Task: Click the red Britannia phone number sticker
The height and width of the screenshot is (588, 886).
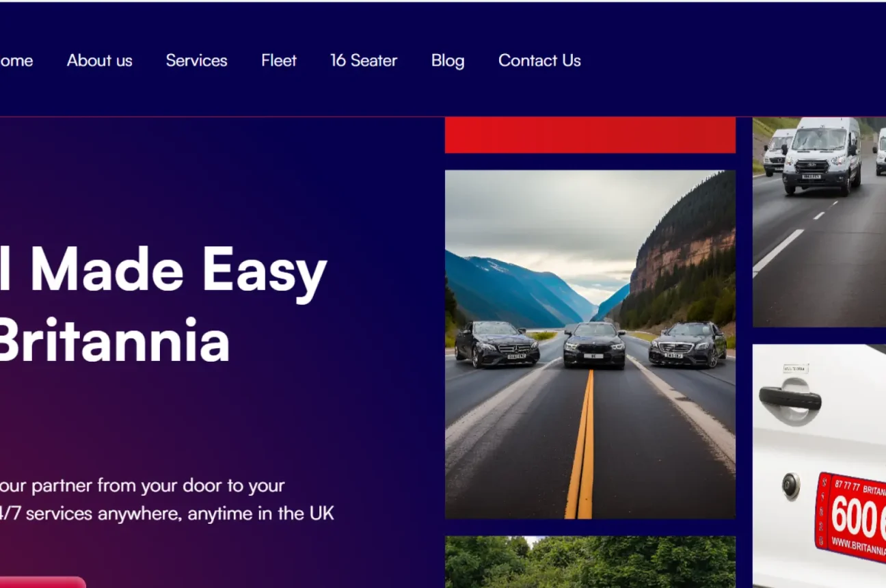Action: point(850,516)
